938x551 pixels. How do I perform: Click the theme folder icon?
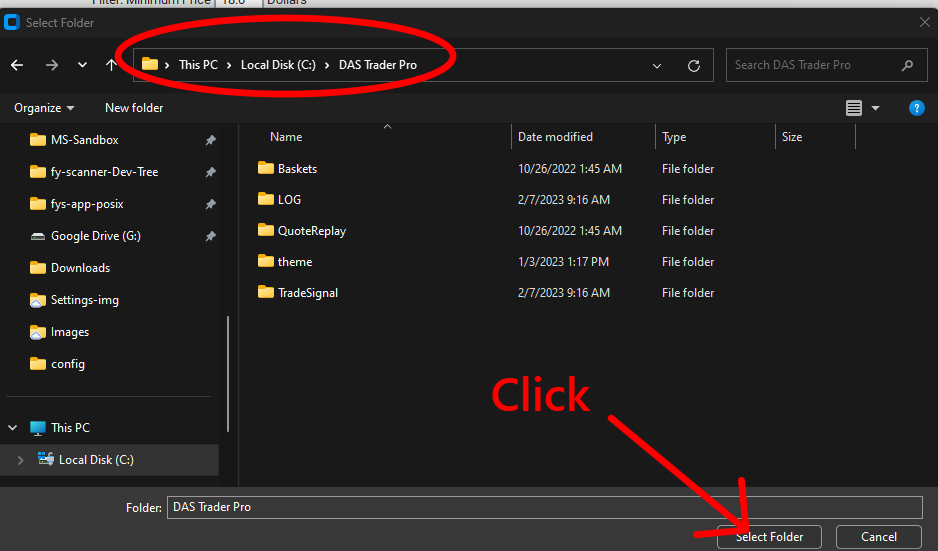[x=266, y=261]
